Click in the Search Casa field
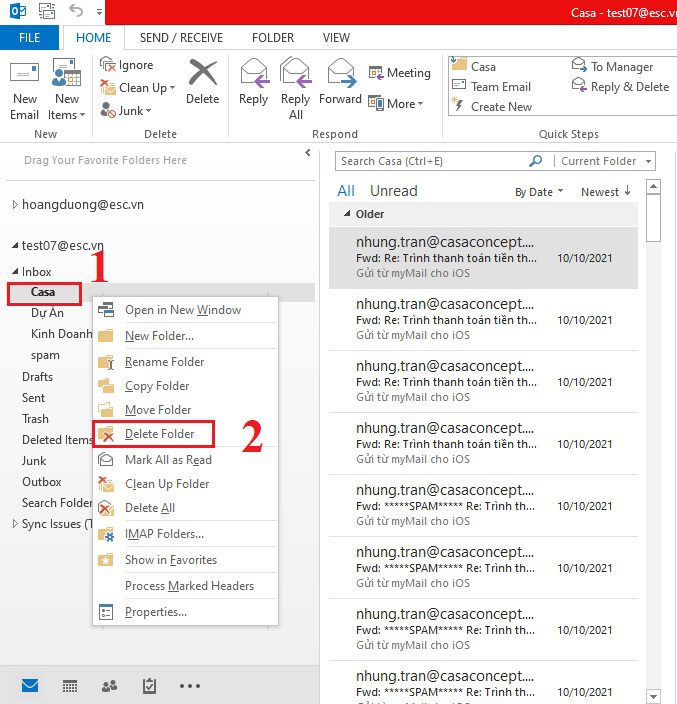 (431, 161)
